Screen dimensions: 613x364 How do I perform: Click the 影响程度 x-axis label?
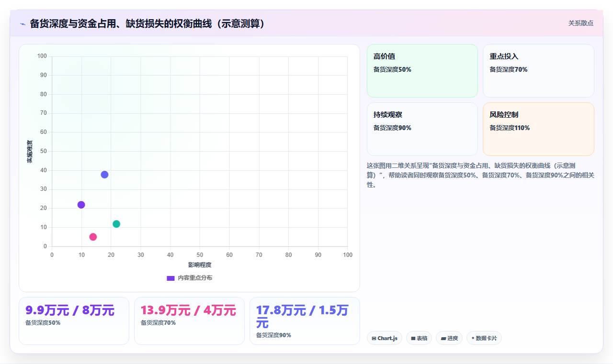coord(200,265)
